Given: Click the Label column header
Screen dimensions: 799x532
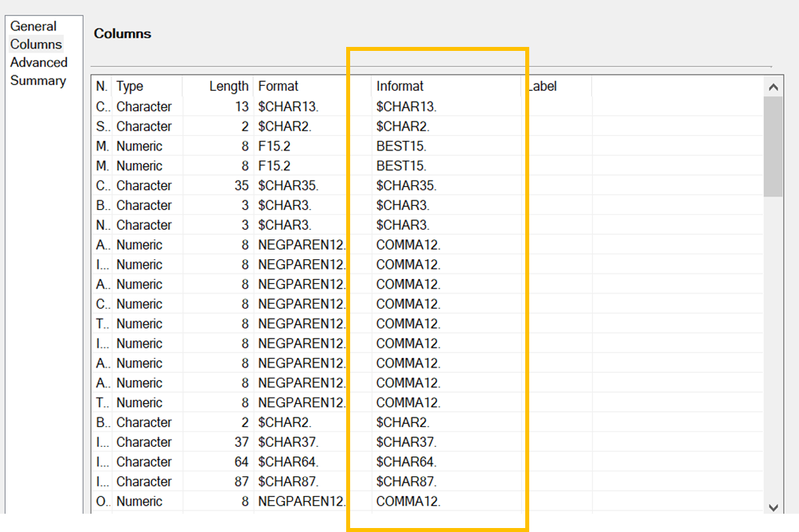Looking at the screenshot, I should 542,86.
